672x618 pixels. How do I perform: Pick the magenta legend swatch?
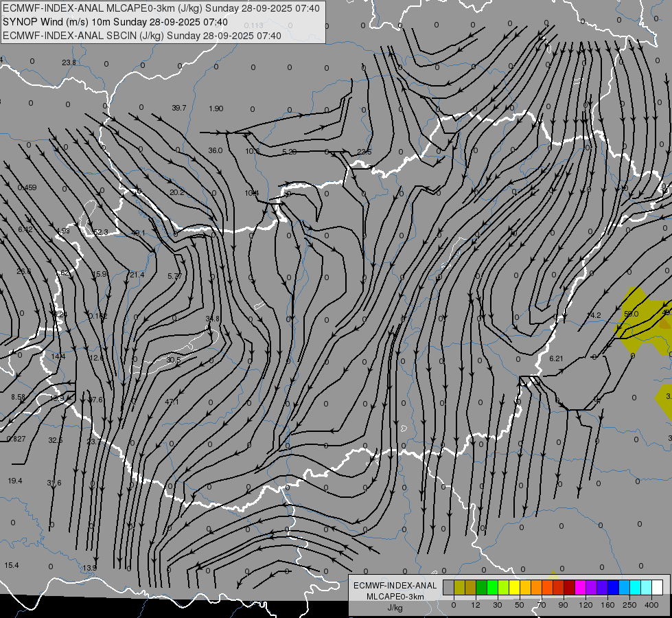[580, 588]
